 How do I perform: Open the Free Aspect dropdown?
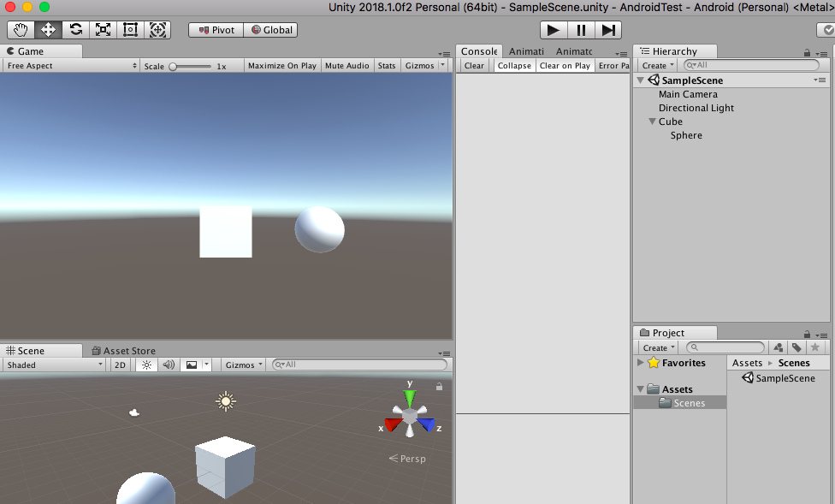[x=70, y=66]
